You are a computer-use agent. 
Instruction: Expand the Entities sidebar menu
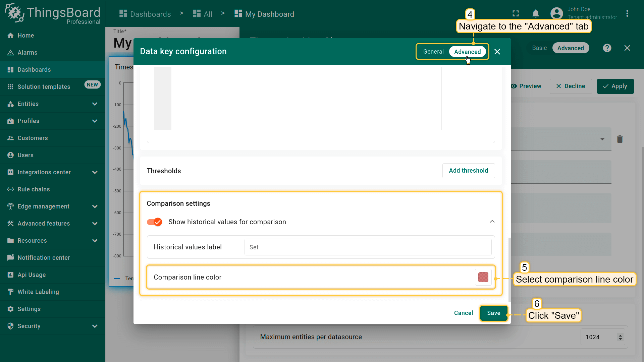[95, 104]
